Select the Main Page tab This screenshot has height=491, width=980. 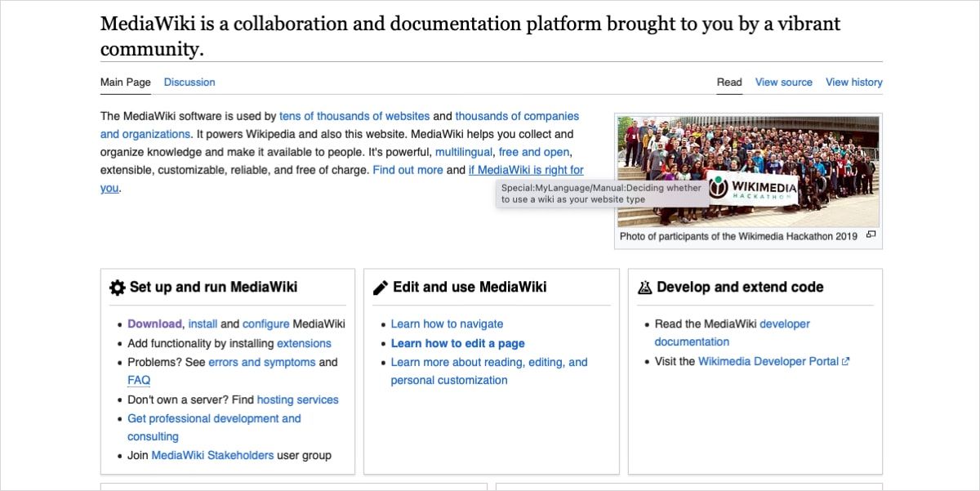coord(125,82)
